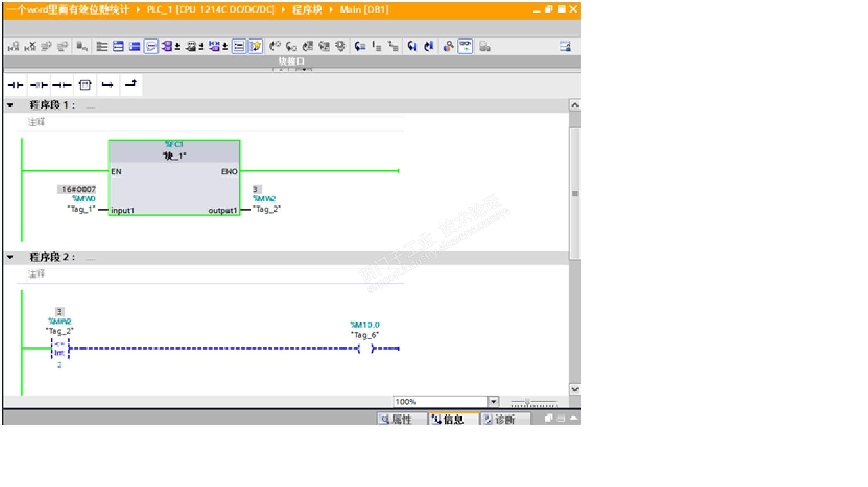Insert a normally closed contact
This screenshot has height=487, width=868.
(39, 85)
